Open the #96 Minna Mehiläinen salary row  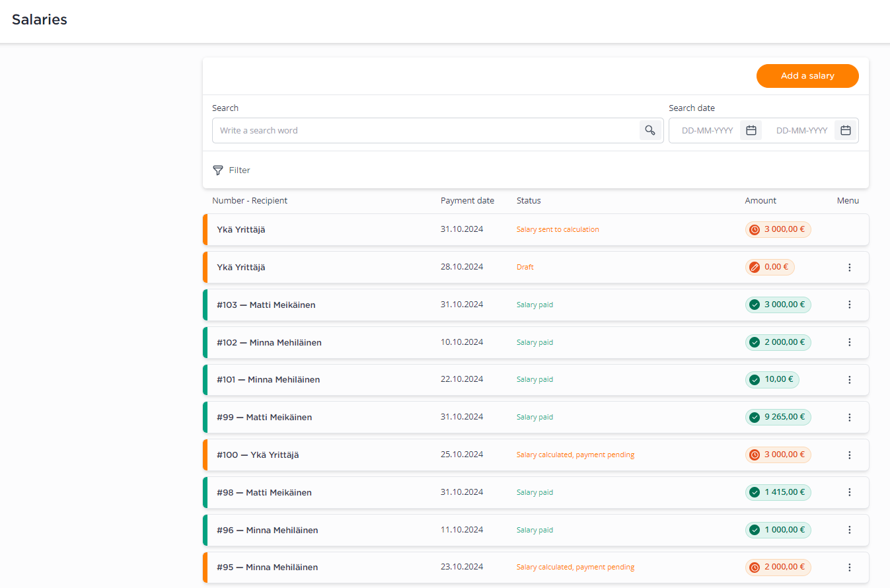(536, 530)
